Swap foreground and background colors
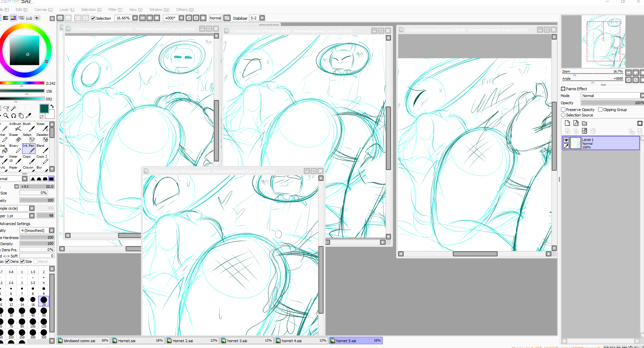The image size is (644, 348). coord(52,107)
